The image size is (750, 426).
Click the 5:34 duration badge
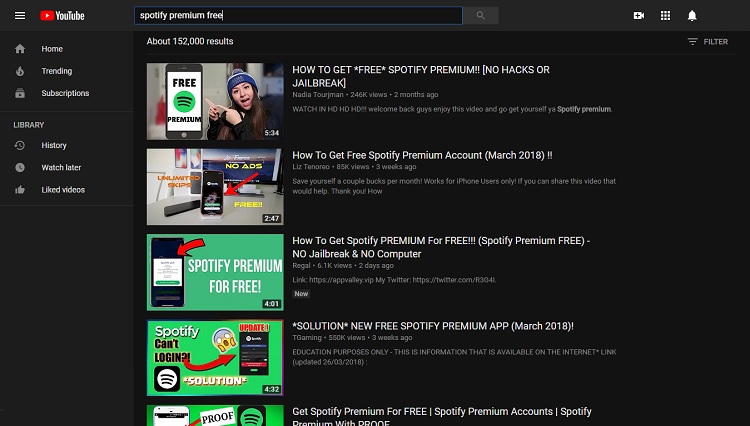click(272, 133)
